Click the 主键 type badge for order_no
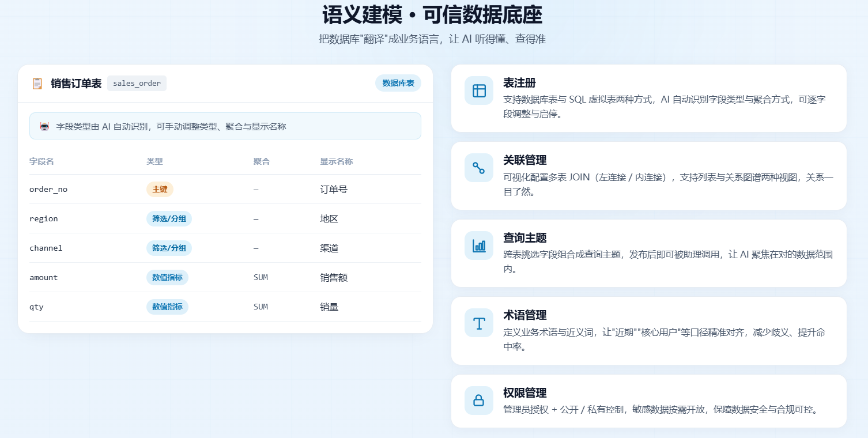 160,189
